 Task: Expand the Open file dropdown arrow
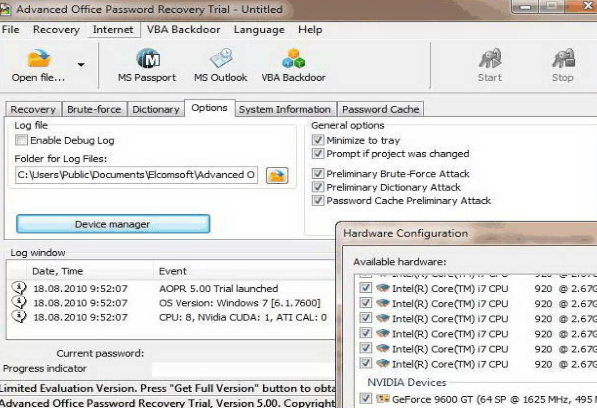pyautogui.click(x=81, y=65)
